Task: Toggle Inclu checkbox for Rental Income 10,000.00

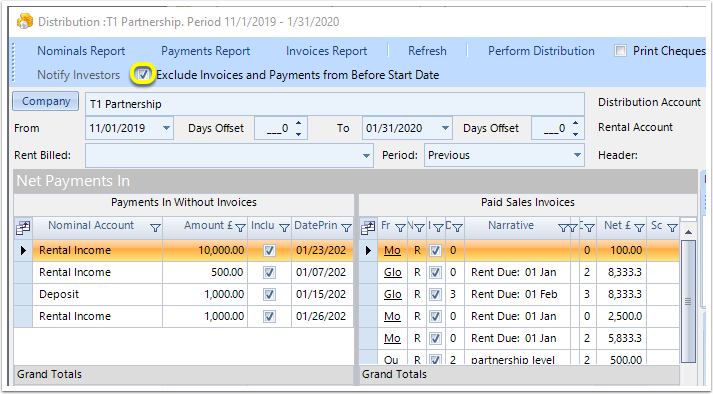Action: click(269, 250)
